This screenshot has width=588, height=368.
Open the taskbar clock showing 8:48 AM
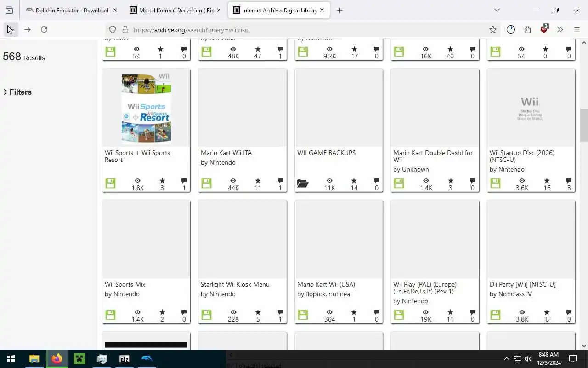click(x=549, y=359)
